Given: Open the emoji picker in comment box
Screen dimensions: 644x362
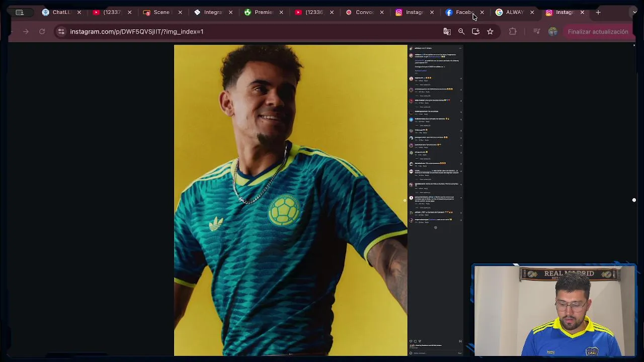Looking at the screenshot, I should 411,353.
